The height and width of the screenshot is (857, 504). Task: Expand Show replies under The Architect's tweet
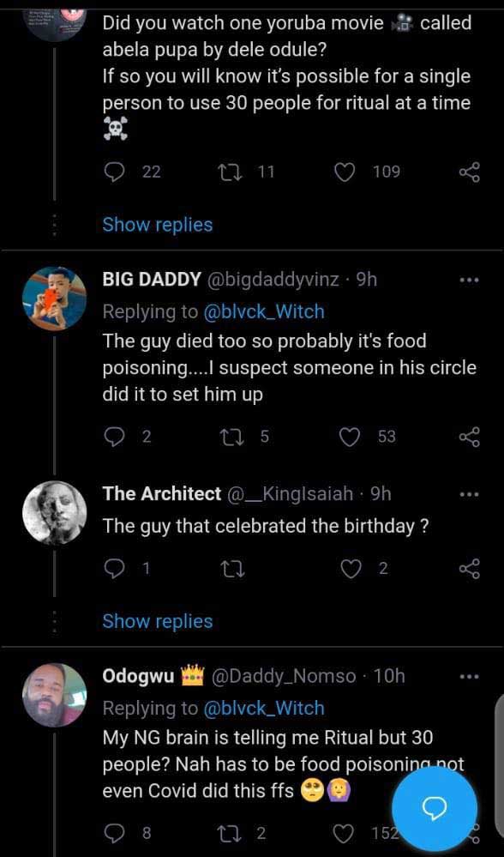click(x=158, y=621)
